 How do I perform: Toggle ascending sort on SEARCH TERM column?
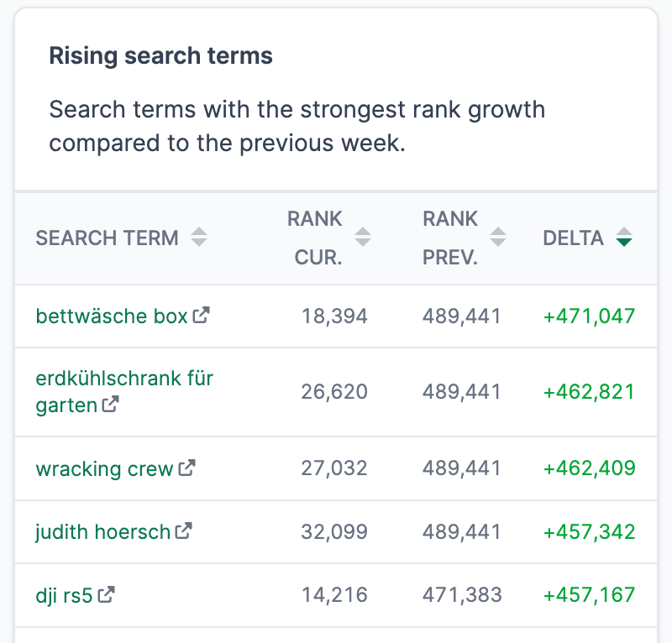[200, 233]
